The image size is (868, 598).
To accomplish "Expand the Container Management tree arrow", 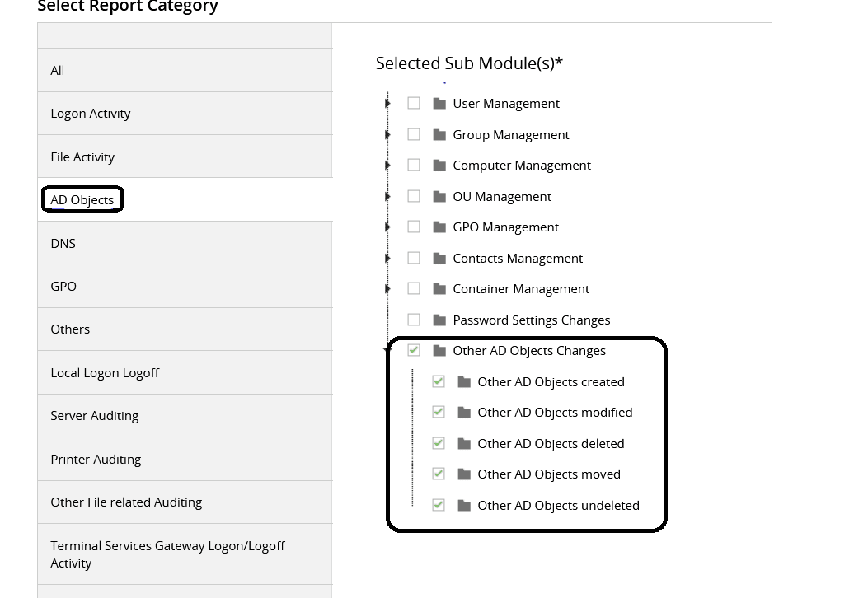I will coord(387,289).
